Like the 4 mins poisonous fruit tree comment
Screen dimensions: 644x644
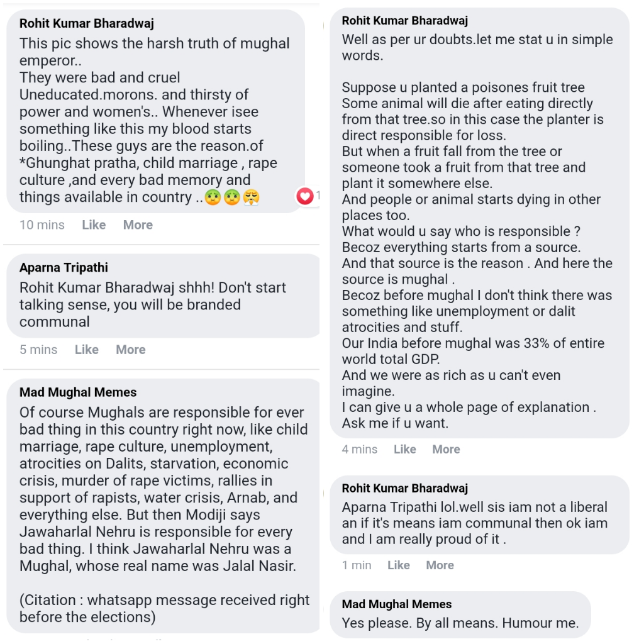pos(405,449)
